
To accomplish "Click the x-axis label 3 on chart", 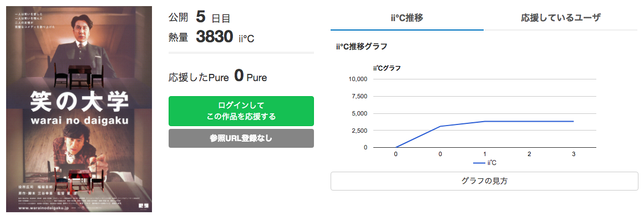I will tap(574, 154).
